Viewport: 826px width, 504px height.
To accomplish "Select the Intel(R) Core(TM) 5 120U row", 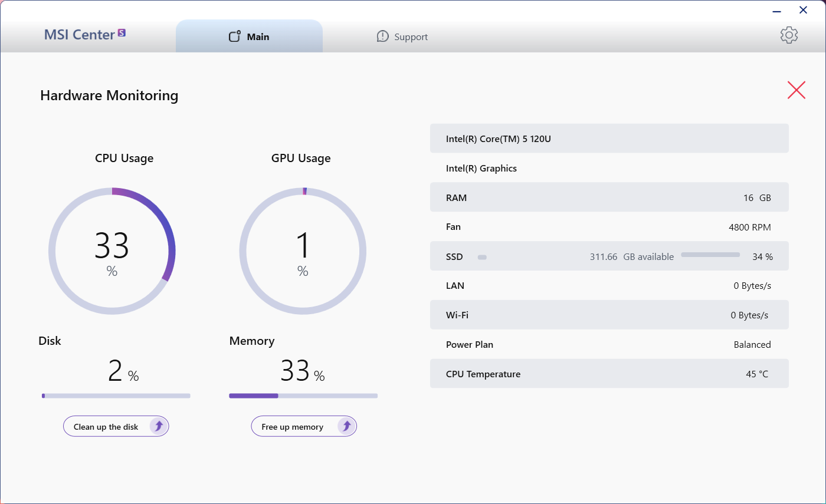I will tap(609, 139).
